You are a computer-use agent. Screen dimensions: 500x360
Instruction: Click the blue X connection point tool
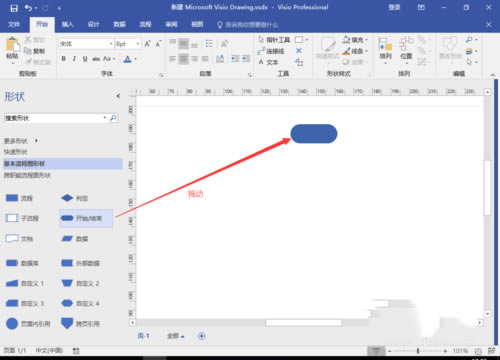(x=299, y=51)
